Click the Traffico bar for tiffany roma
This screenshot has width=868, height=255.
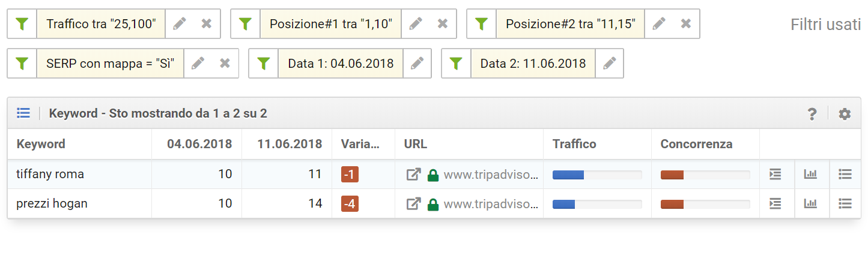597,175
